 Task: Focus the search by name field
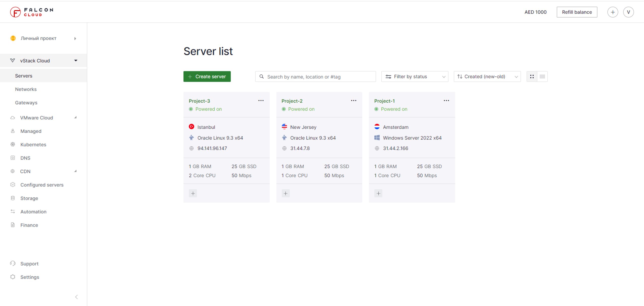(x=315, y=76)
